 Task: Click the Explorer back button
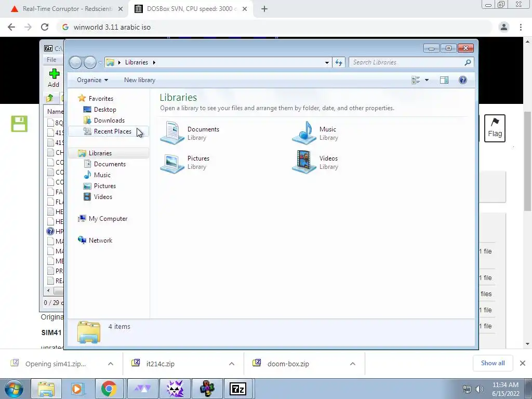75,62
